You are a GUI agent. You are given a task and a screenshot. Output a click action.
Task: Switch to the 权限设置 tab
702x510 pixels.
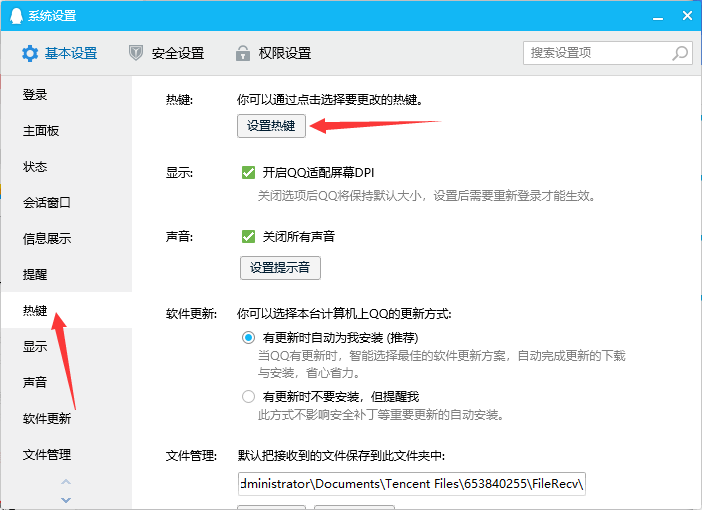point(273,53)
